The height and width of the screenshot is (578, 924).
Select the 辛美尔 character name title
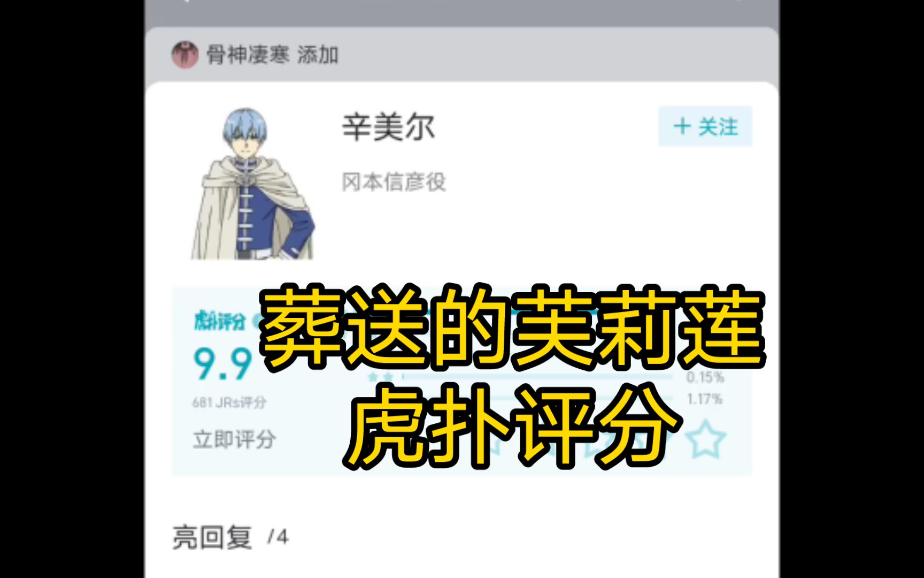point(388,127)
